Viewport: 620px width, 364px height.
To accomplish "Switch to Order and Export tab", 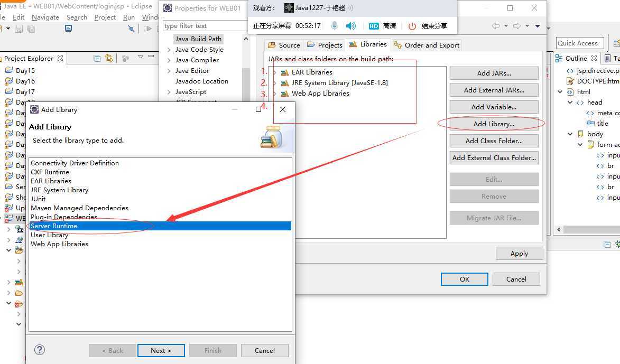I will (427, 45).
